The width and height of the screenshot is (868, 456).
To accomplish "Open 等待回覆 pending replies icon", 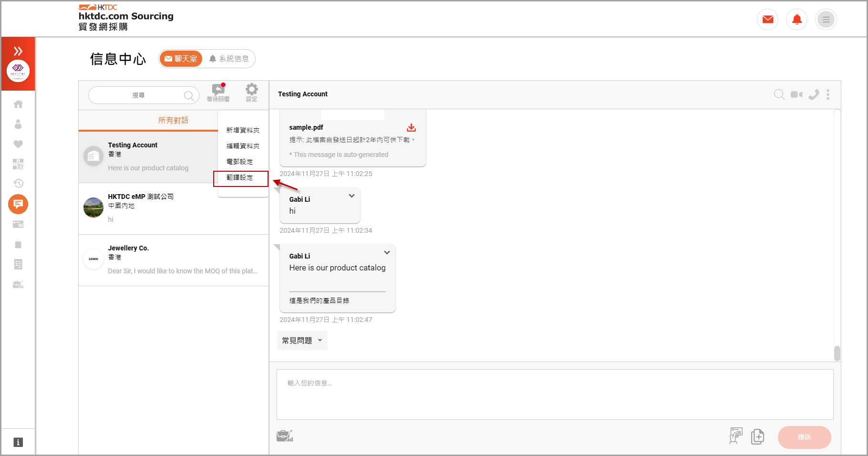I will click(x=218, y=93).
